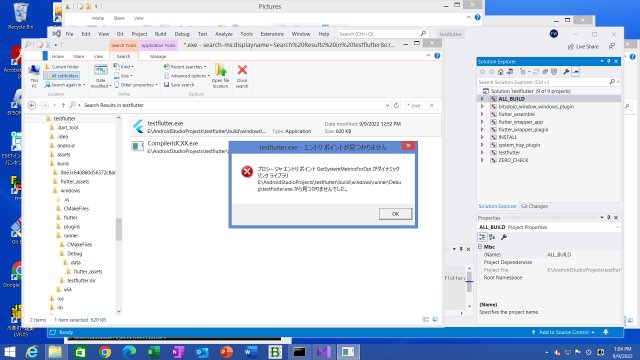The width and height of the screenshot is (640, 360).
Task: Click the Windows Start button
Action: coord(9,351)
